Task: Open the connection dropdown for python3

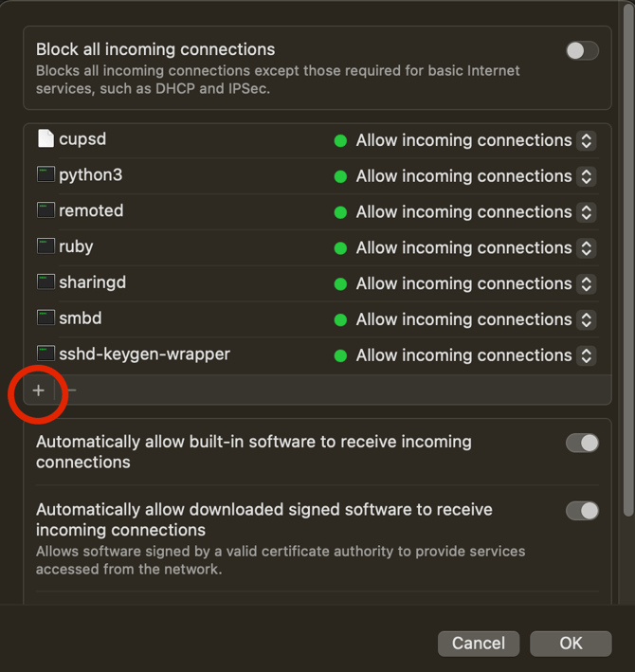Action: point(587,176)
